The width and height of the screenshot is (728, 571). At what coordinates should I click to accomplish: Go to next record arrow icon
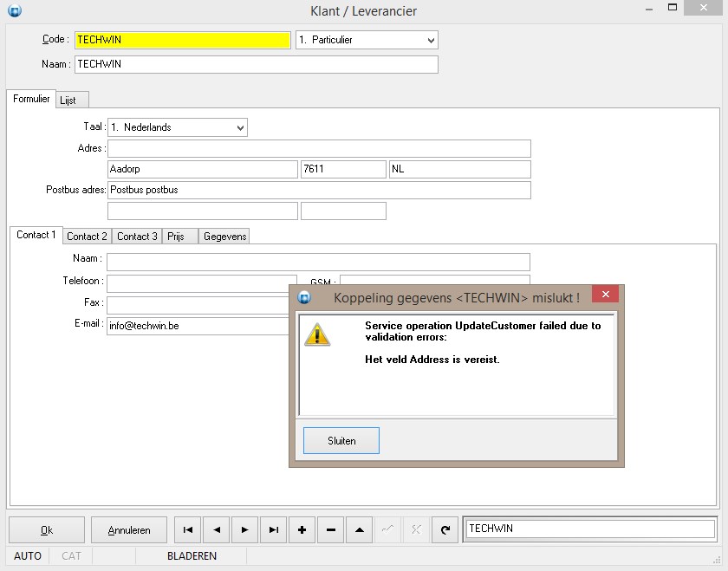coord(244,529)
